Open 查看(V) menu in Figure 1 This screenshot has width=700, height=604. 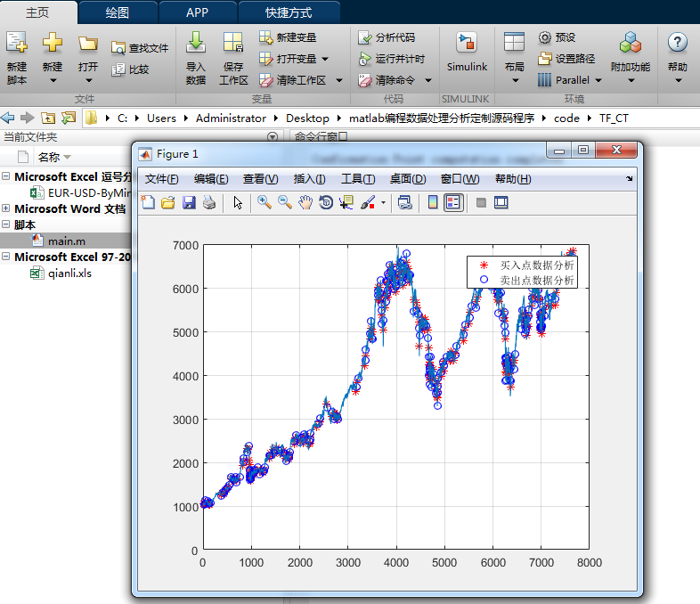pos(261,179)
